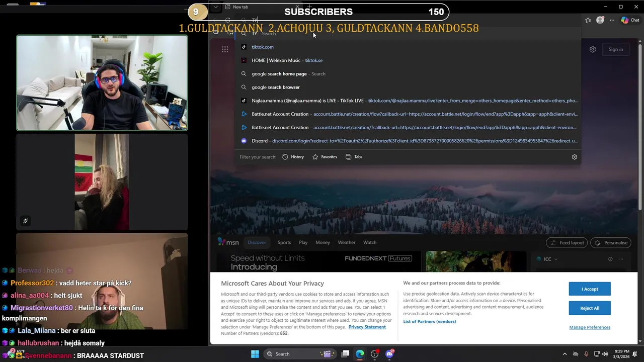644x362 pixels.
Task: Open the volume control in the system tray
Action: pyautogui.click(x=605, y=354)
